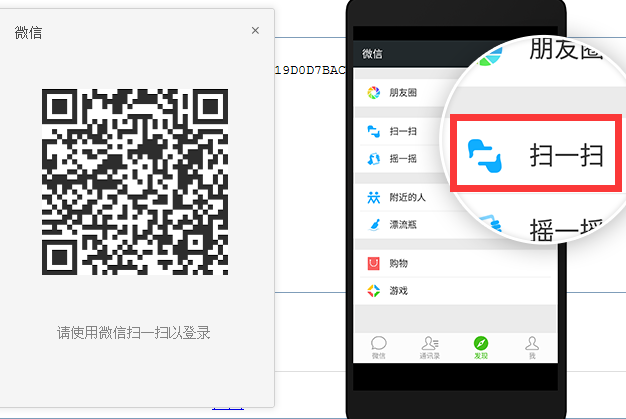The width and height of the screenshot is (626, 419).
Task: Click the 摇一摇 shake icon
Action: (x=374, y=159)
